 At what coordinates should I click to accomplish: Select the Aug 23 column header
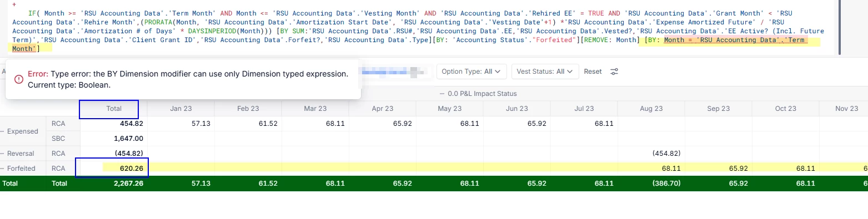pos(651,109)
